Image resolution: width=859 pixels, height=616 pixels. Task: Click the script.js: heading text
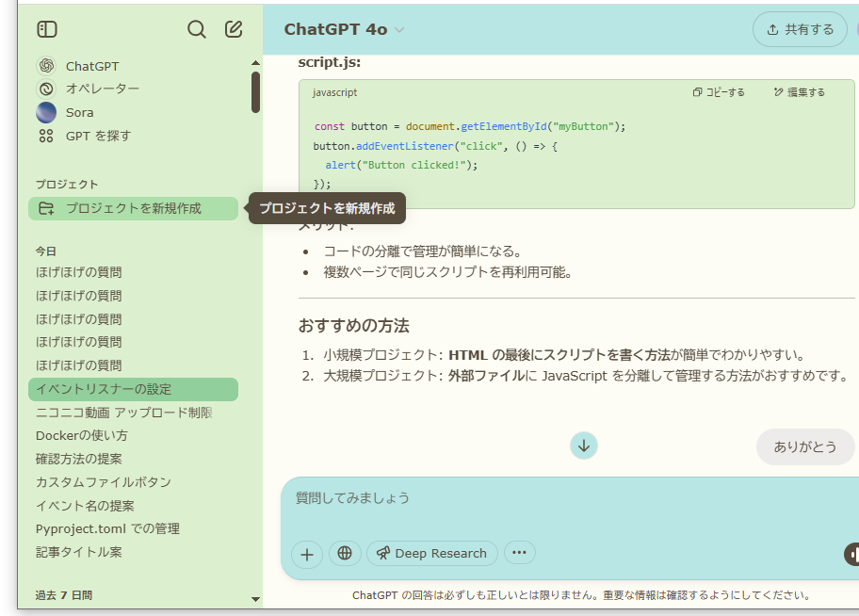pos(330,62)
